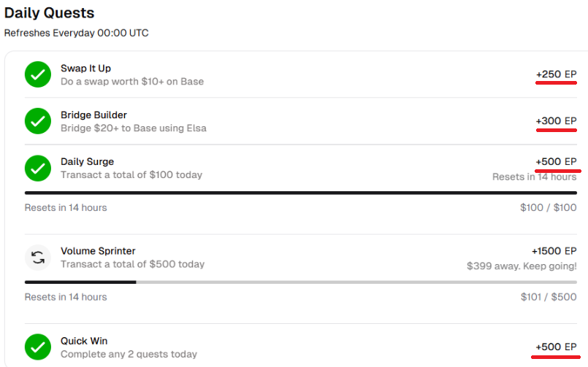Viewport: 588px width, 367px height.
Task: Click the $100 / $100 progress amount
Action: pyautogui.click(x=549, y=207)
